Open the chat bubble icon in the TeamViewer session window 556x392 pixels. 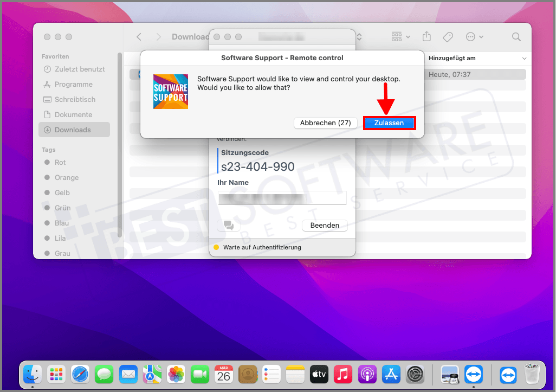coord(228,225)
